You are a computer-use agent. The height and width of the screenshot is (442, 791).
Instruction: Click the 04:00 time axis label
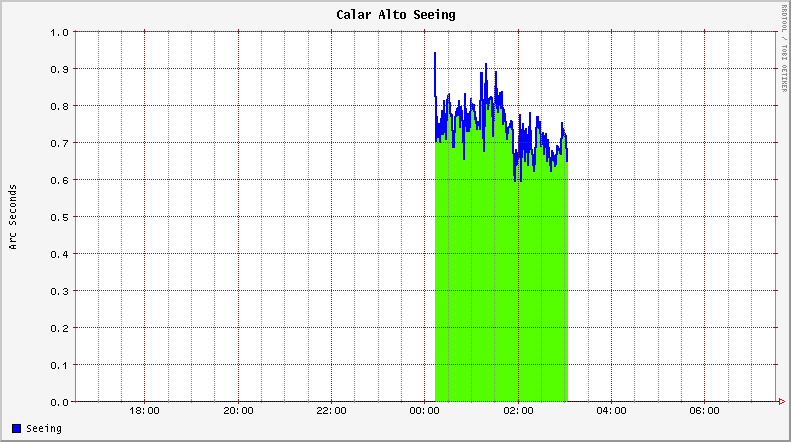(611, 411)
